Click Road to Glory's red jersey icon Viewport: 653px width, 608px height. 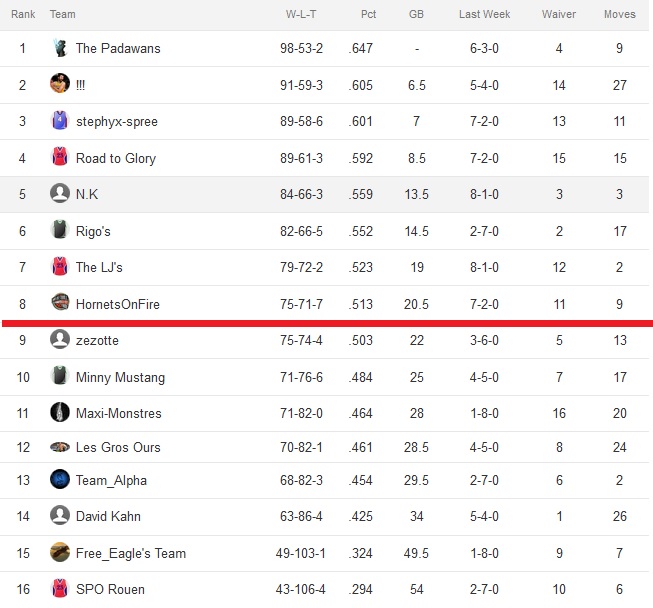pos(60,157)
